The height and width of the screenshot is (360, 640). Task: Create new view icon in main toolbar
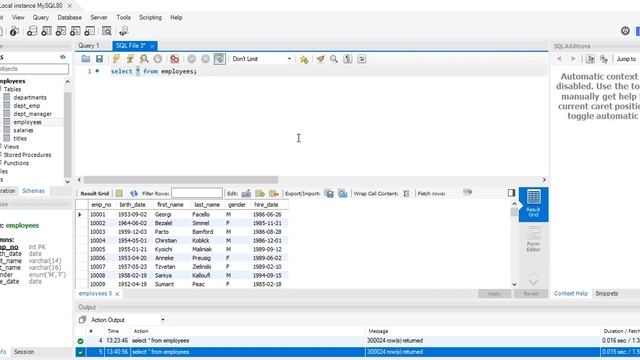click(x=61, y=31)
